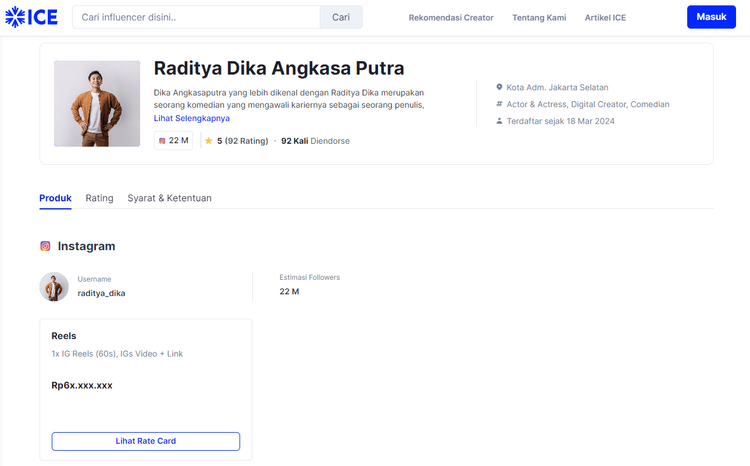The image size is (750, 466).
Task: Open Lihat Rate Card for Reels
Action: 146,441
